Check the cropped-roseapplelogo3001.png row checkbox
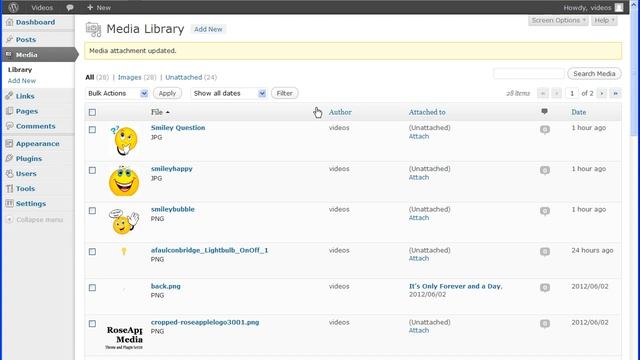This screenshot has width=640, height=360. pyautogui.click(x=92, y=323)
